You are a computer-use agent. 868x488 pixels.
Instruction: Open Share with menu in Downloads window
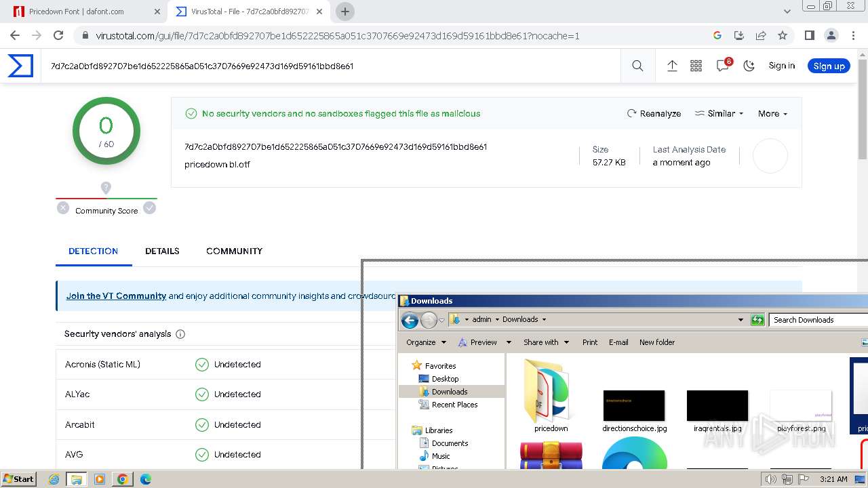[546, 342]
